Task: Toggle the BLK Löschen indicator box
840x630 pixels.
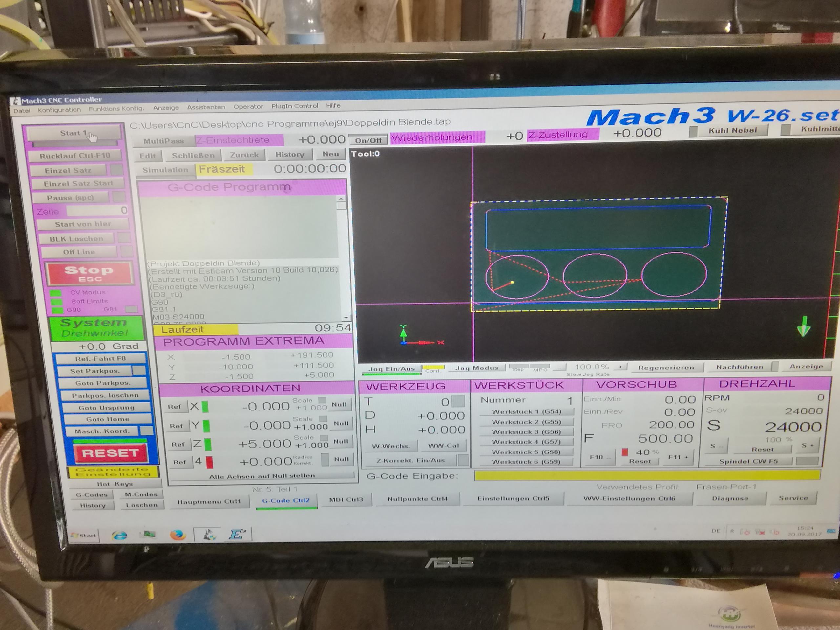Action: 124,238
